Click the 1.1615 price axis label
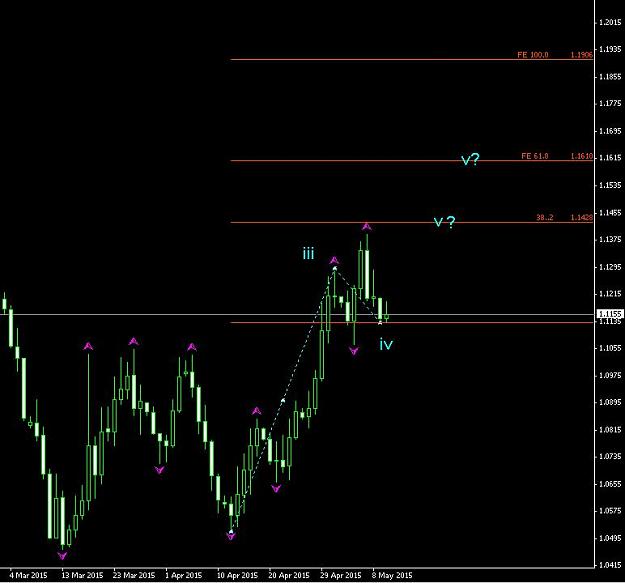 [x=610, y=158]
